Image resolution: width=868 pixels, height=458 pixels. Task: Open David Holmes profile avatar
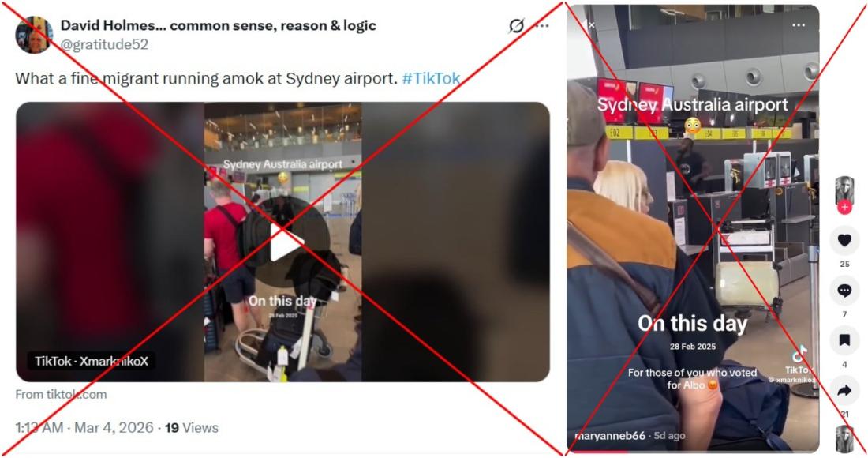(34, 35)
